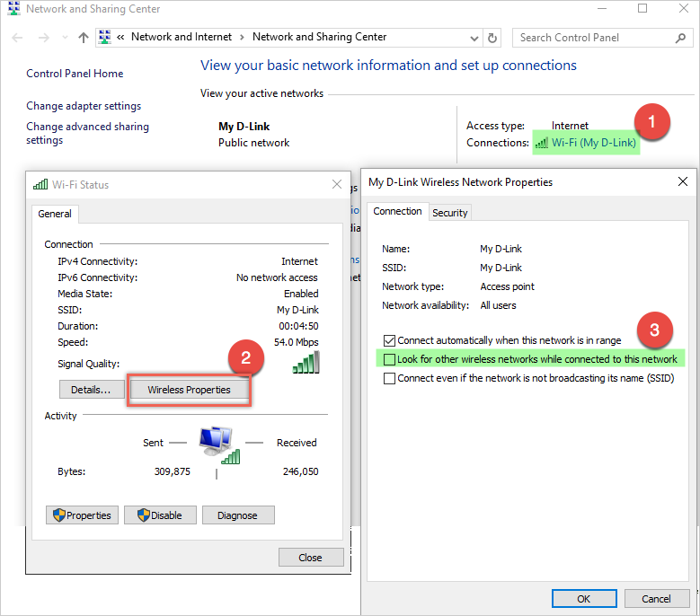Go up one level with the up arrow
Viewport: 700px width, 616px height.
point(84,38)
